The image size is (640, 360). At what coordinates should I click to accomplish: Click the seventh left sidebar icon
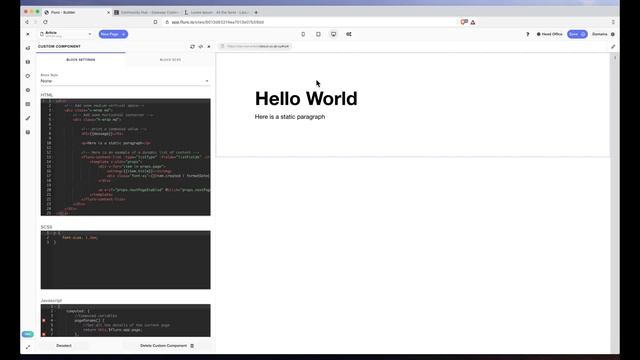pyautogui.click(x=28, y=132)
